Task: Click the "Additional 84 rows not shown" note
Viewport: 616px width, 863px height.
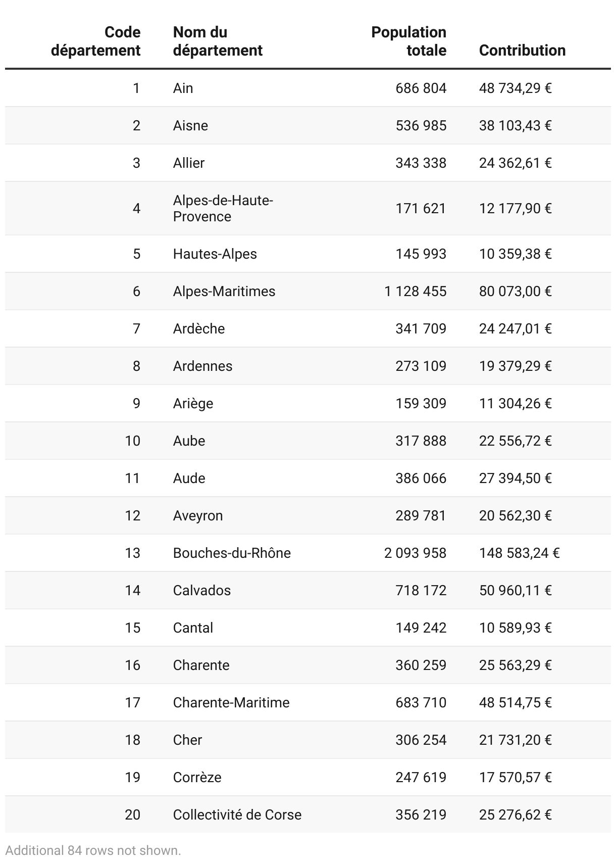Action: coord(93,850)
